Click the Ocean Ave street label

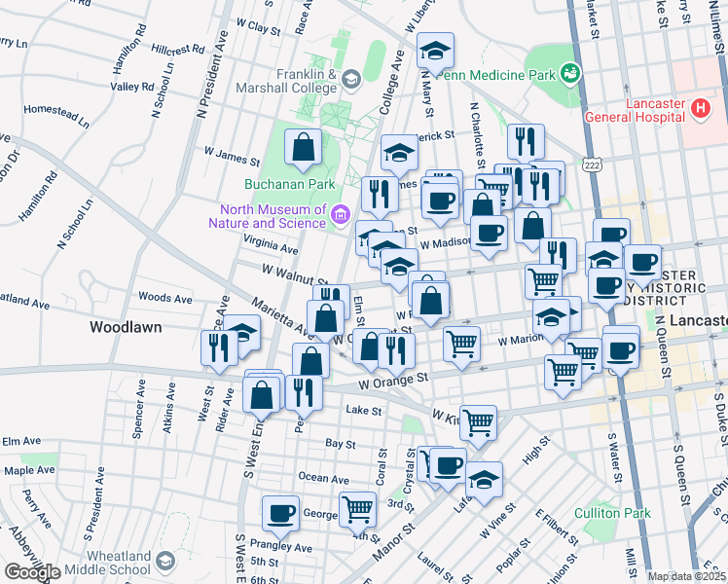[x=323, y=478]
